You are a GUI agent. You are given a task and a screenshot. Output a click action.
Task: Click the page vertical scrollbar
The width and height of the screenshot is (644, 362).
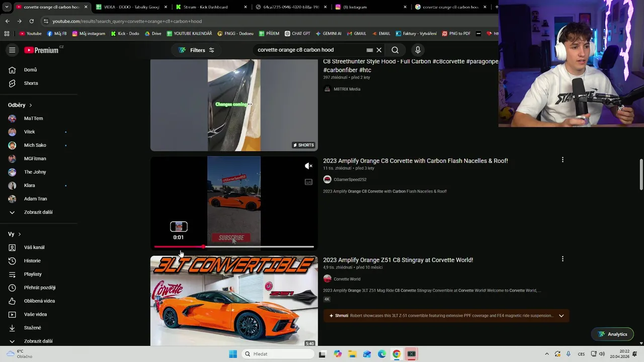point(641,174)
